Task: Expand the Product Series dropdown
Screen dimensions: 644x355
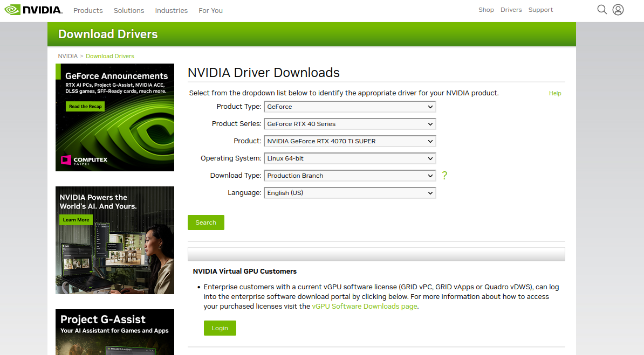Action: tap(350, 124)
